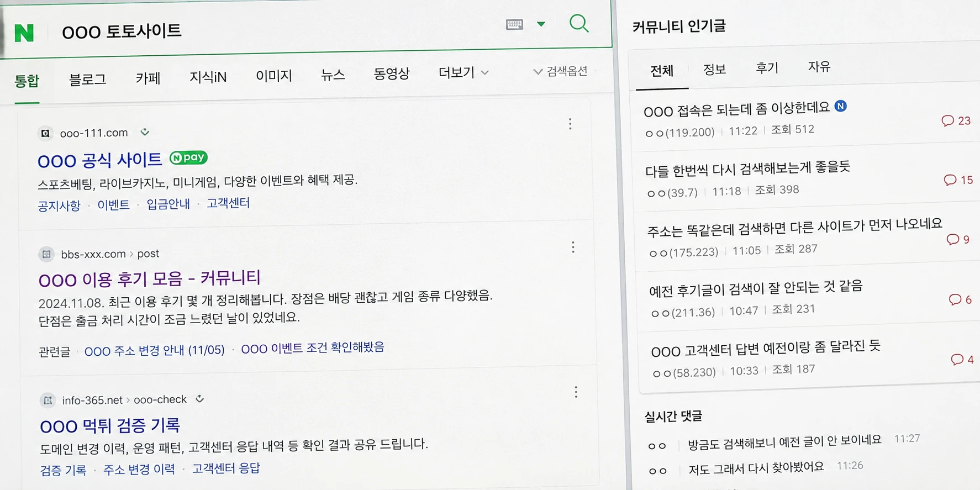Open post OOO 접속은 되는데 좀 이상한데요

[x=737, y=109]
